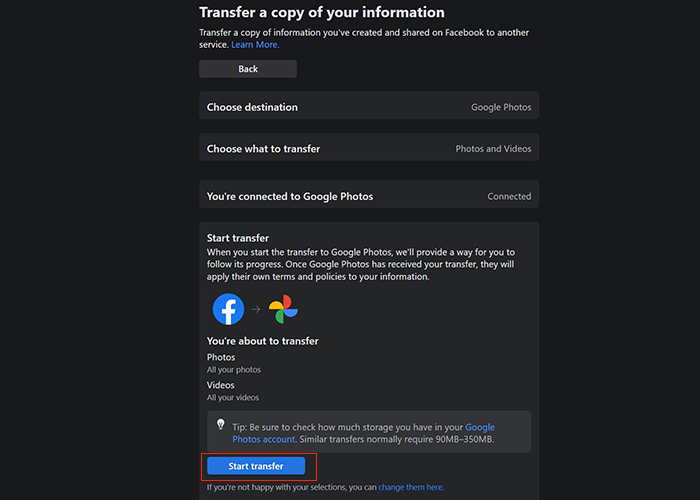Open the Choose destination row
The image size is (700, 500).
pyautogui.click(x=369, y=106)
